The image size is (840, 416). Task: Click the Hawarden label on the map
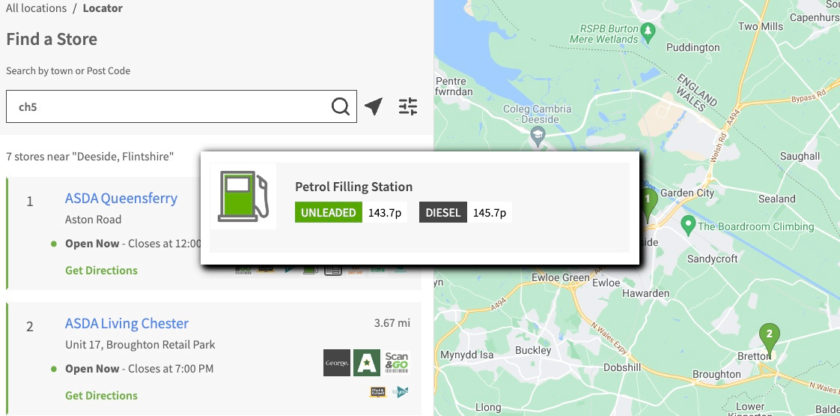click(646, 293)
